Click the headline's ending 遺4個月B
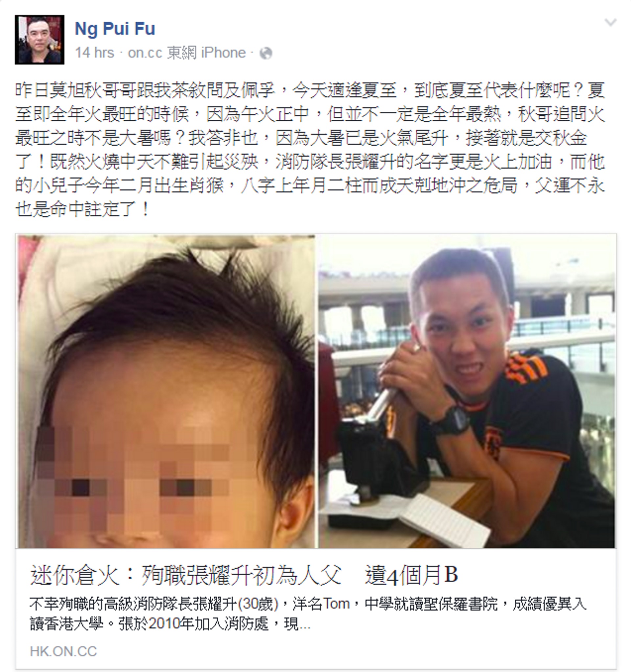Viewport: 631px width, 672px height. (x=411, y=575)
